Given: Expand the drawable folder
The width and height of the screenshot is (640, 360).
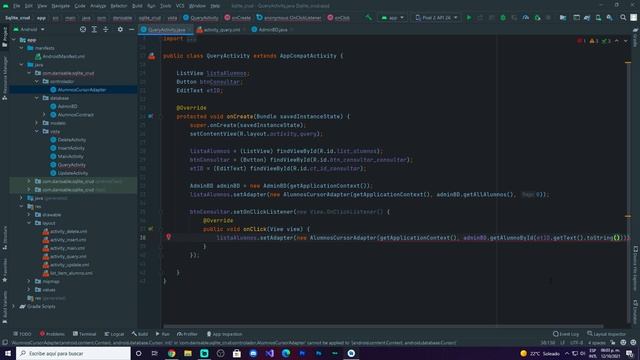Looking at the screenshot, I should (x=29, y=215).
